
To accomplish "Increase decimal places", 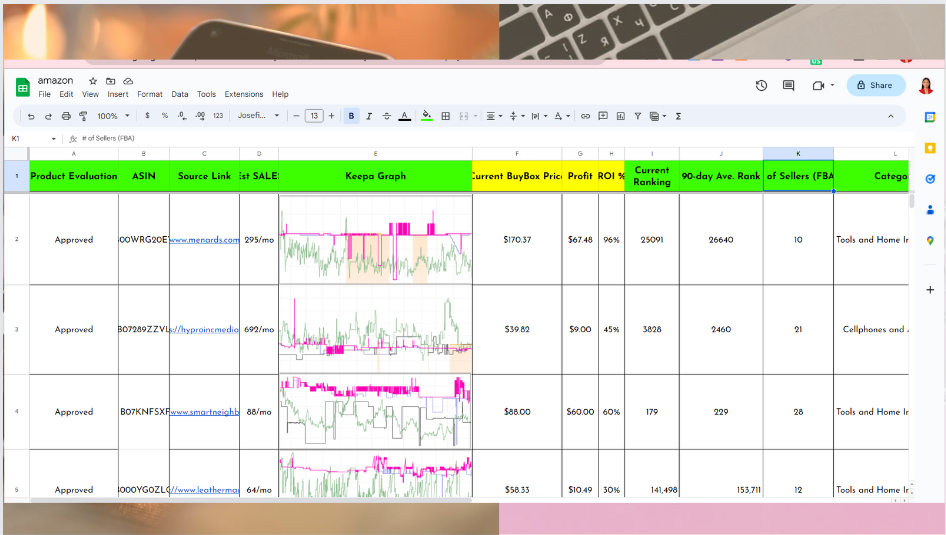I will click(200, 116).
